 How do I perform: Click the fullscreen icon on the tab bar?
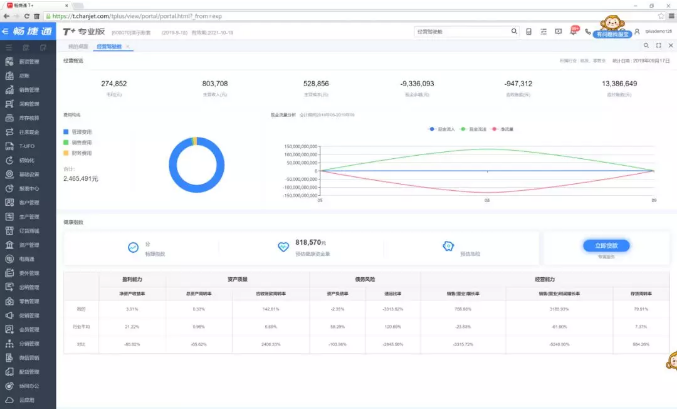(657, 46)
